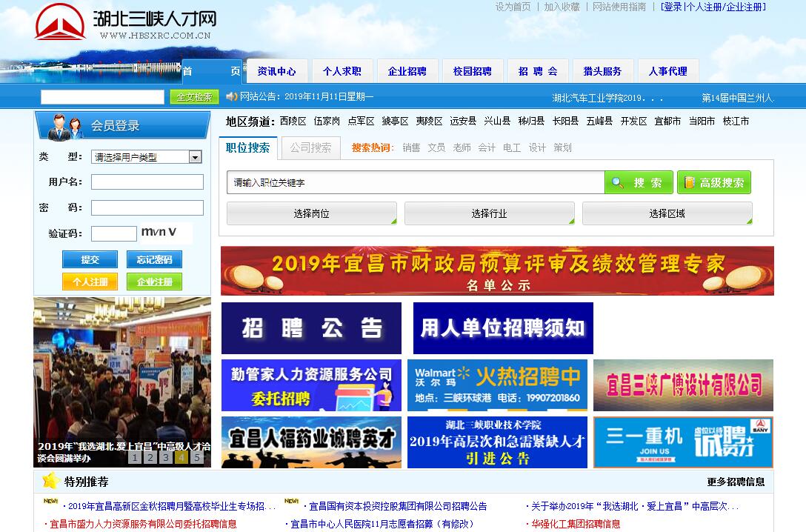Click the member login people icon

click(x=66, y=126)
